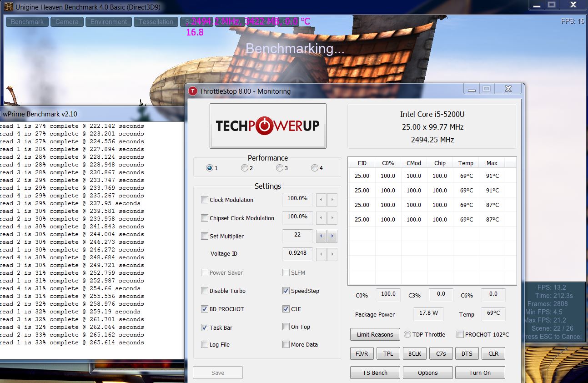Click the Save button
588x383 pixels.
(x=218, y=373)
